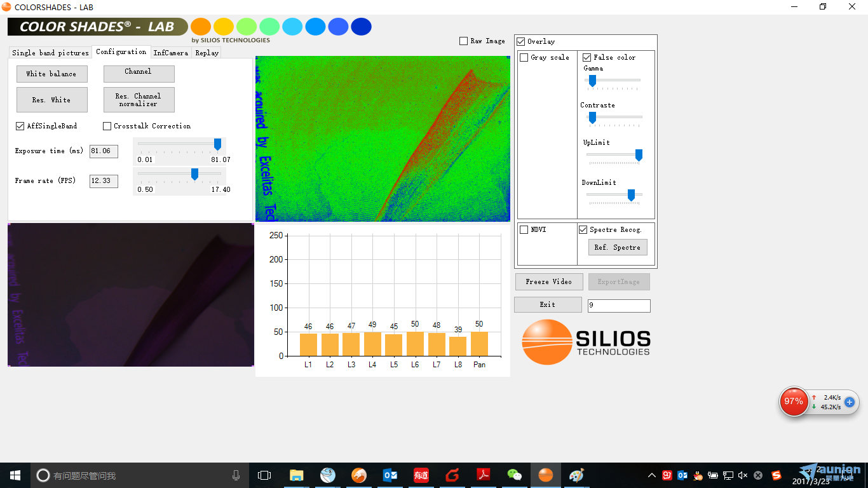
Task: Click the L6 bar in the chart
Action: (415, 344)
